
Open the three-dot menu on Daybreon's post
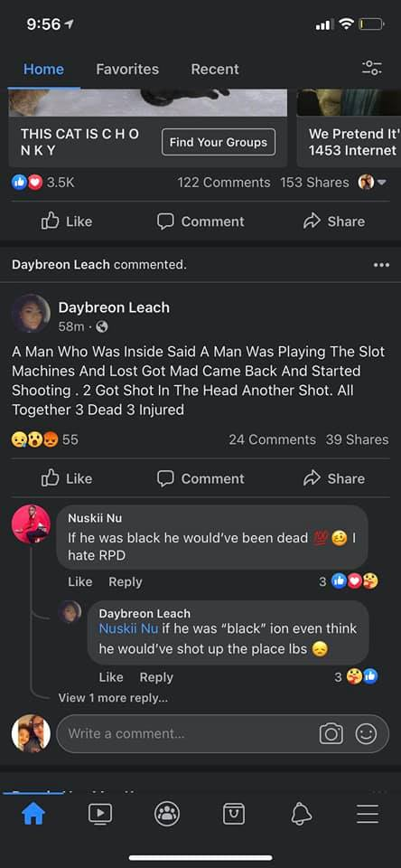[381, 265]
